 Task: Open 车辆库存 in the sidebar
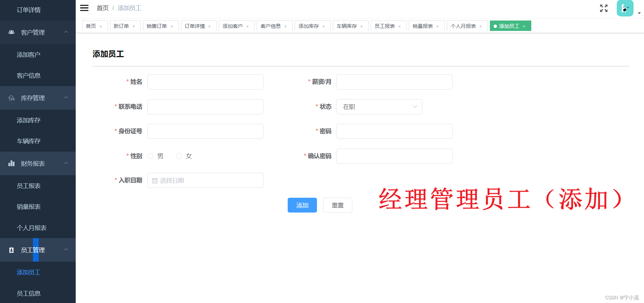coord(38,141)
